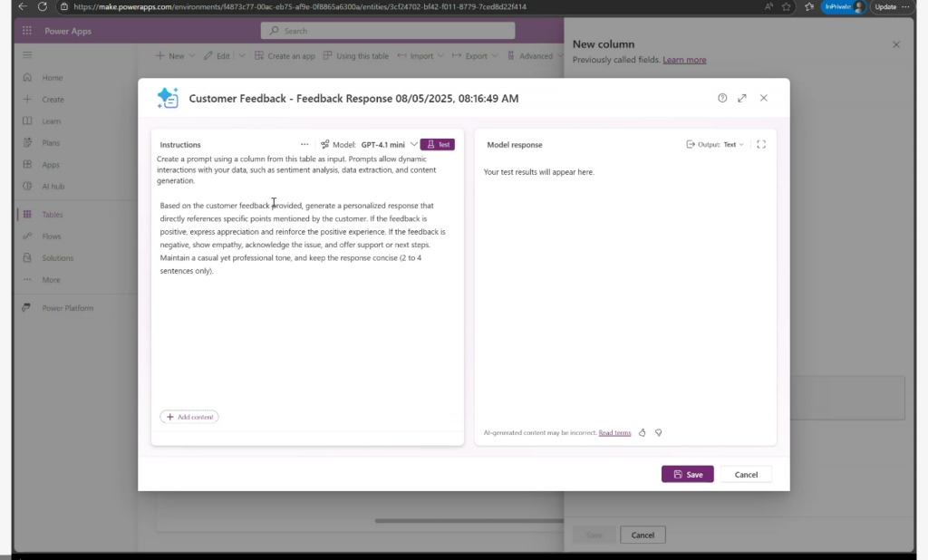The width and height of the screenshot is (928, 560).
Task: Open the Advanced dropdown in toolbar
Action: pyautogui.click(x=535, y=55)
